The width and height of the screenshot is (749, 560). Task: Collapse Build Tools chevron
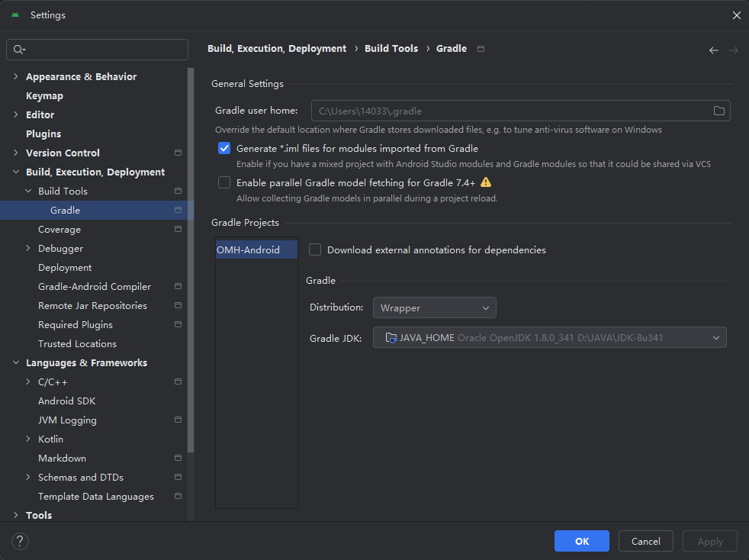tap(28, 191)
